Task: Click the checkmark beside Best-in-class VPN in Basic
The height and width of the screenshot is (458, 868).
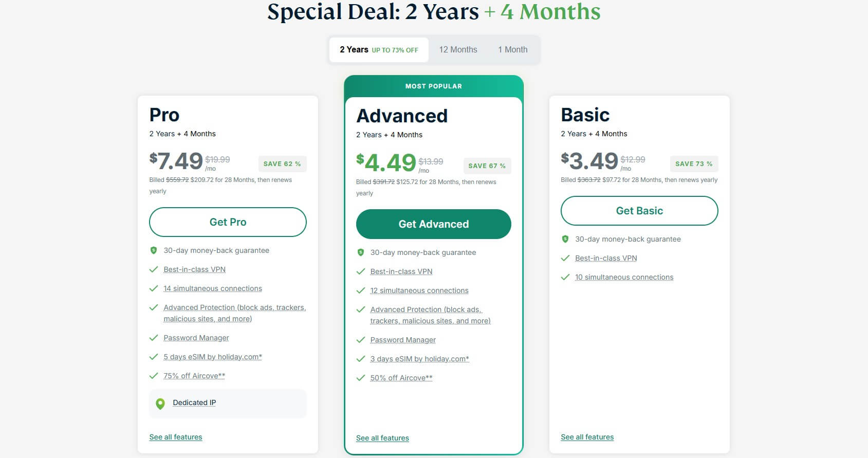Action: pos(566,258)
